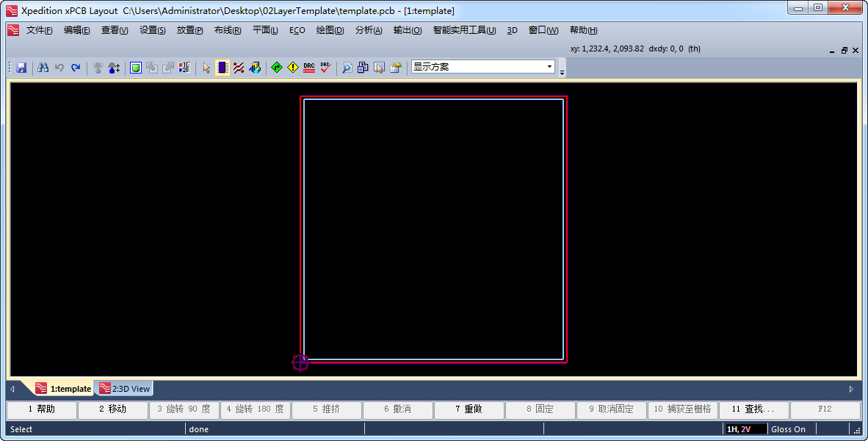Open the 3D menu
This screenshot has height=441, width=868.
coord(512,30)
